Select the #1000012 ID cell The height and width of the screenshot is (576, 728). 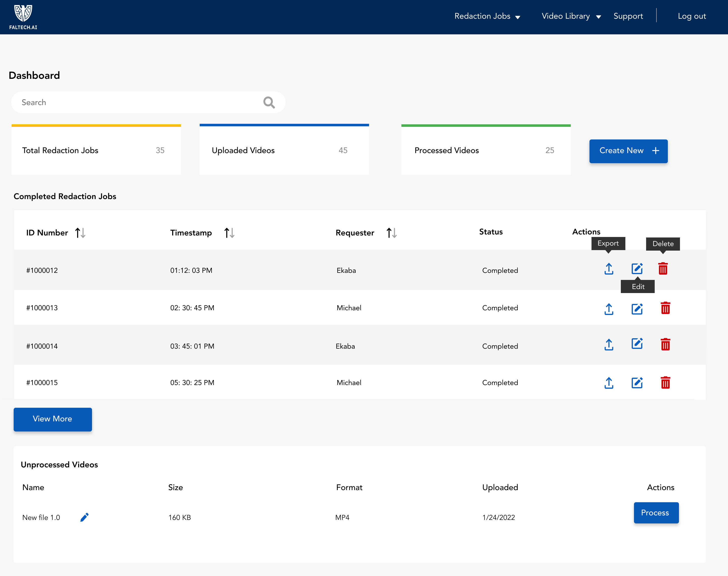pyautogui.click(x=42, y=271)
